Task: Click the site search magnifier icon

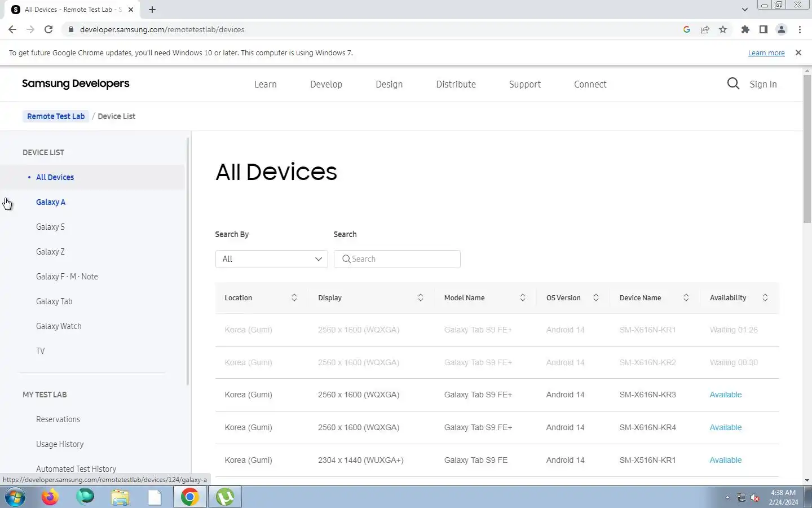Action: point(733,84)
